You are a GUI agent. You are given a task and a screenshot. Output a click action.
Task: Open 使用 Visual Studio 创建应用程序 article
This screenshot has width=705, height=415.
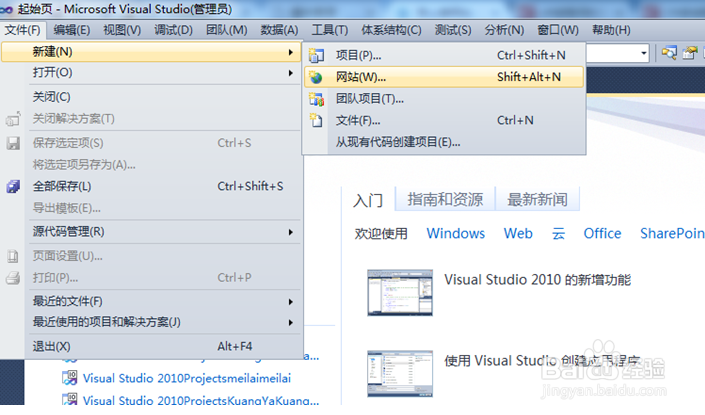pyautogui.click(x=542, y=361)
